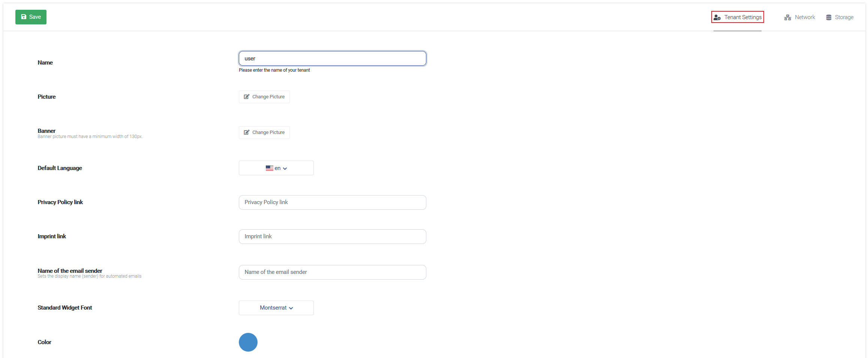Open the blue Color swatch picker

point(248,342)
